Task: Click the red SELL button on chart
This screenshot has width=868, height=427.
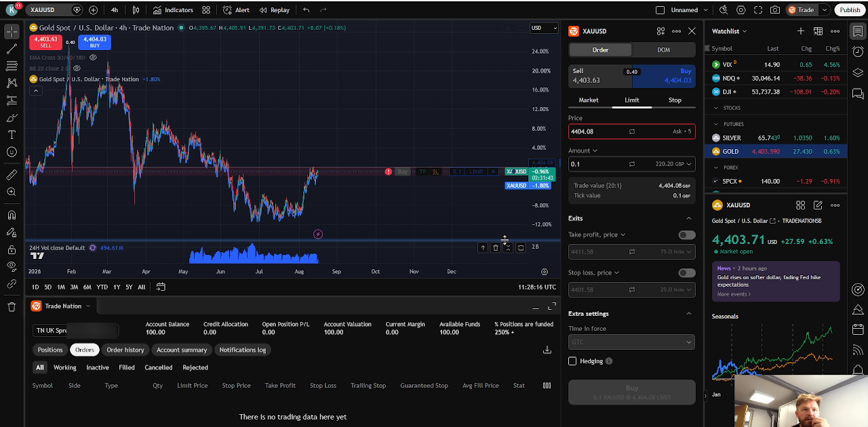Action: tap(45, 42)
